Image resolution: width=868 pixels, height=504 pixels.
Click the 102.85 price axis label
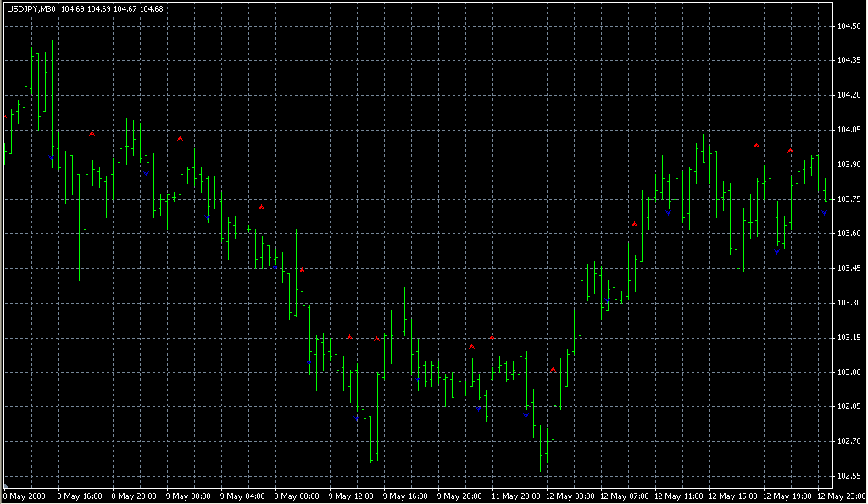849,406
